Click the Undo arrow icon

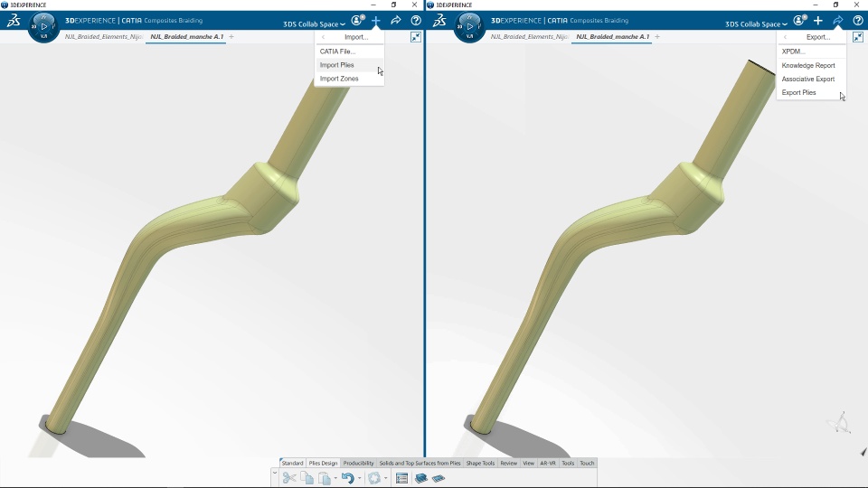tap(347, 478)
